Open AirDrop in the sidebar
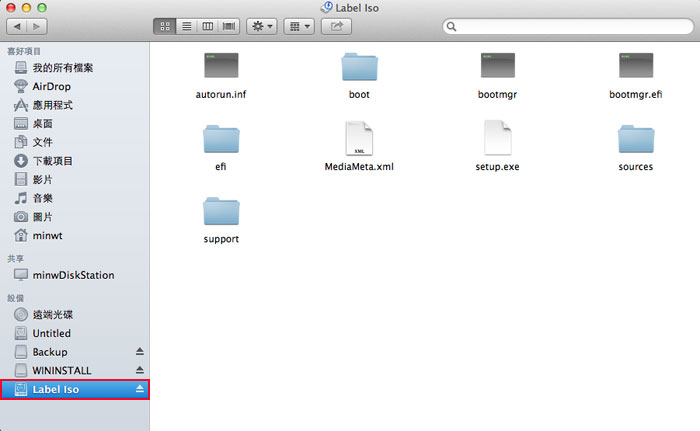This screenshot has width=700, height=431. pyautogui.click(x=75, y=86)
